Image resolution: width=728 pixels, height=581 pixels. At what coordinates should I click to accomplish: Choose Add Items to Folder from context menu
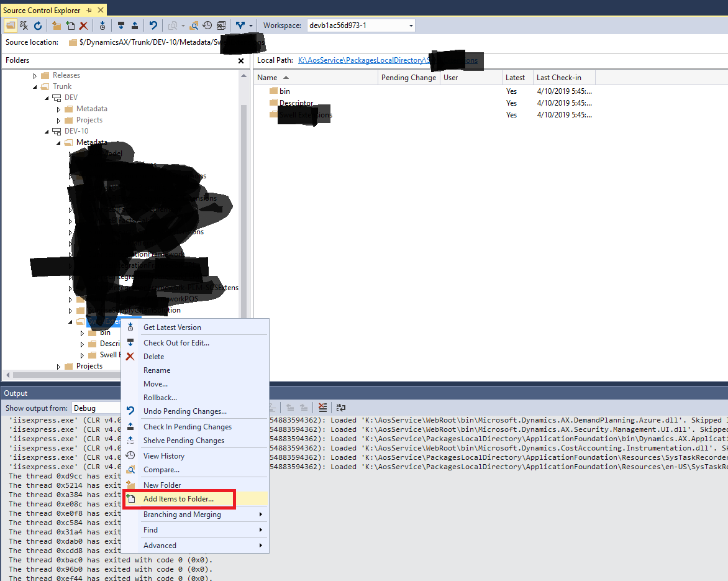tap(179, 499)
